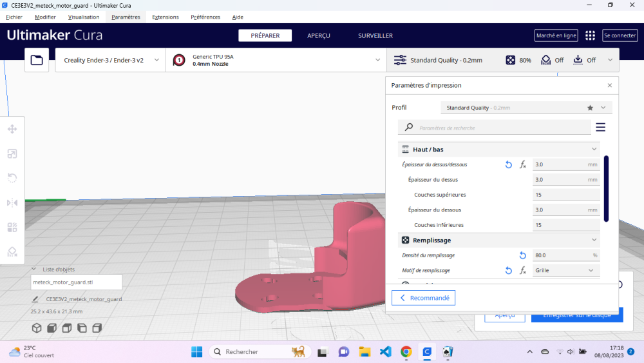Click the star icon in Profil field

point(590,108)
